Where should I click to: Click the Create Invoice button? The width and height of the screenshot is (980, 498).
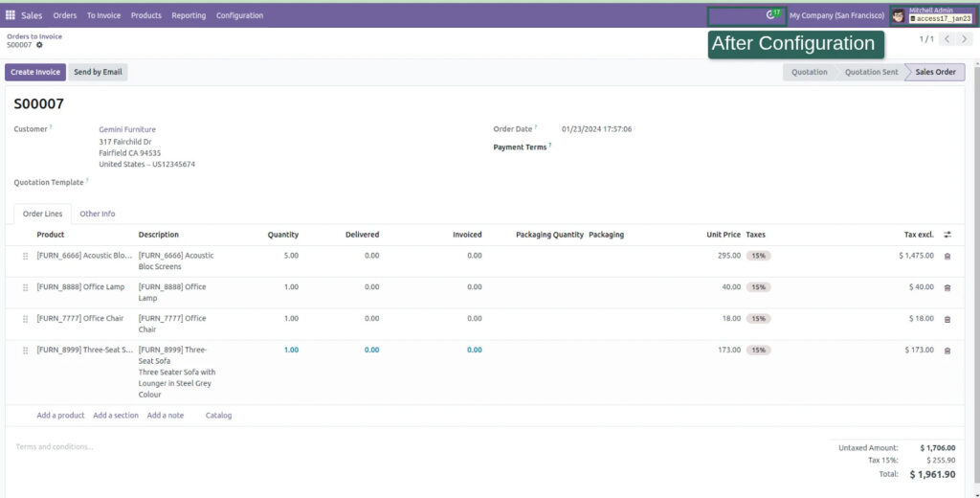tap(35, 72)
